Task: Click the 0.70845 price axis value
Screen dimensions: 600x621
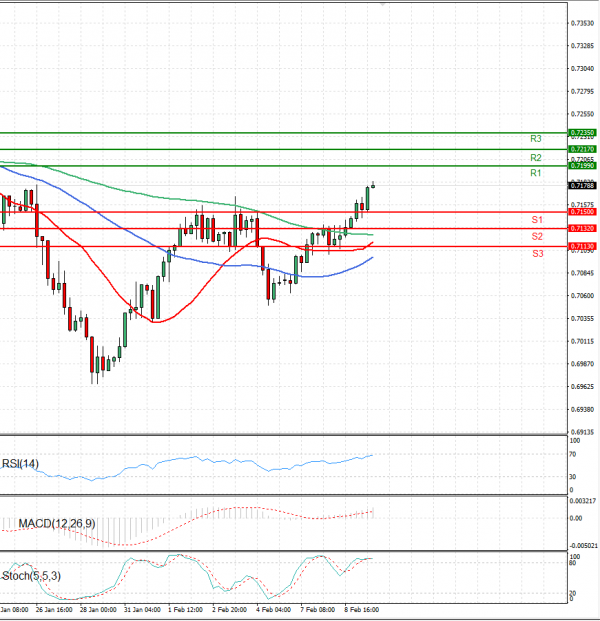Action: (582, 273)
